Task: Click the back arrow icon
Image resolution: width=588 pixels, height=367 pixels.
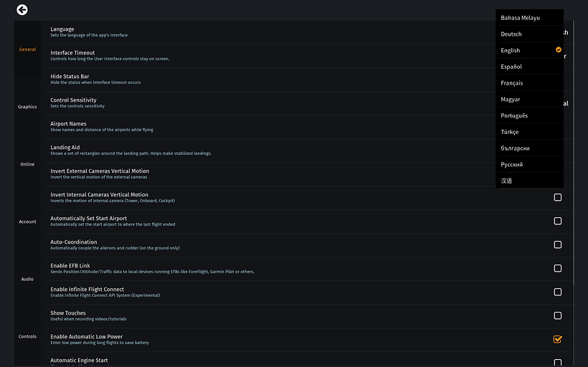Action: (22, 9)
